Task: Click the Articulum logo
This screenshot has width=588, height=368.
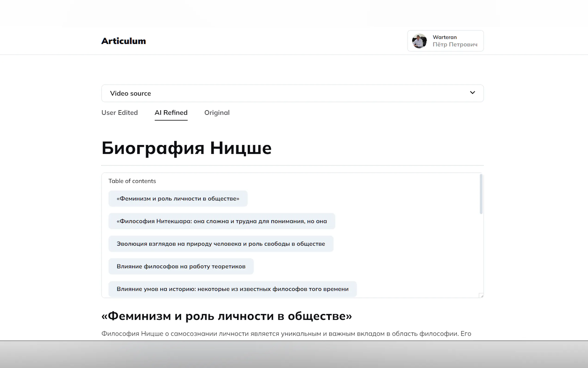Action: 123,41
